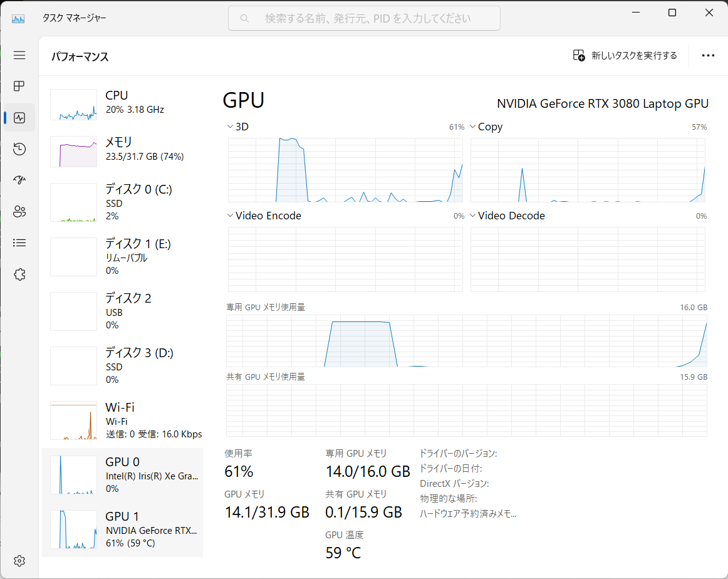Viewport: 728px width, 579px height.
Task: Click the search magnifier icon
Action: pyautogui.click(x=244, y=19)
